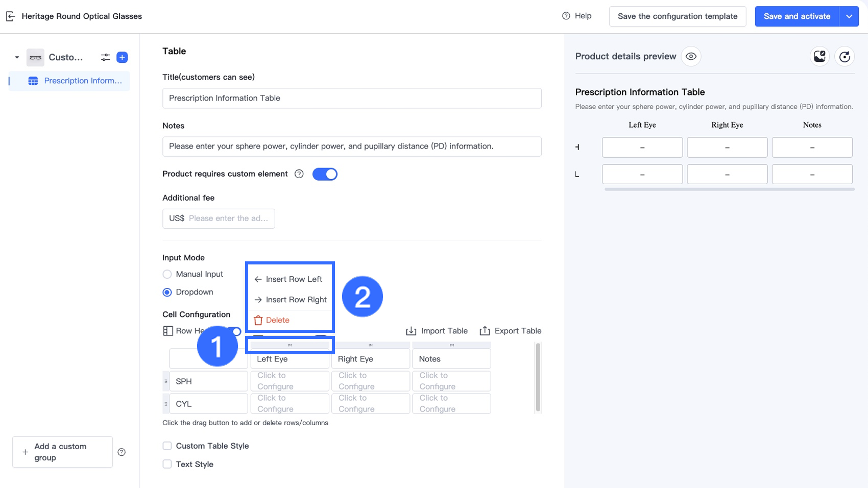The image size is (868, 488).
Task: Select the Manual Input radio option
Action: tap(167, 274)
